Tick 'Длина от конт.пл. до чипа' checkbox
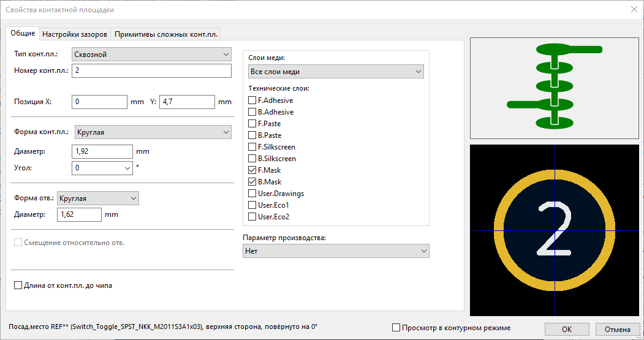Screen dimensions: 644x340 click(x=18, y=285)
